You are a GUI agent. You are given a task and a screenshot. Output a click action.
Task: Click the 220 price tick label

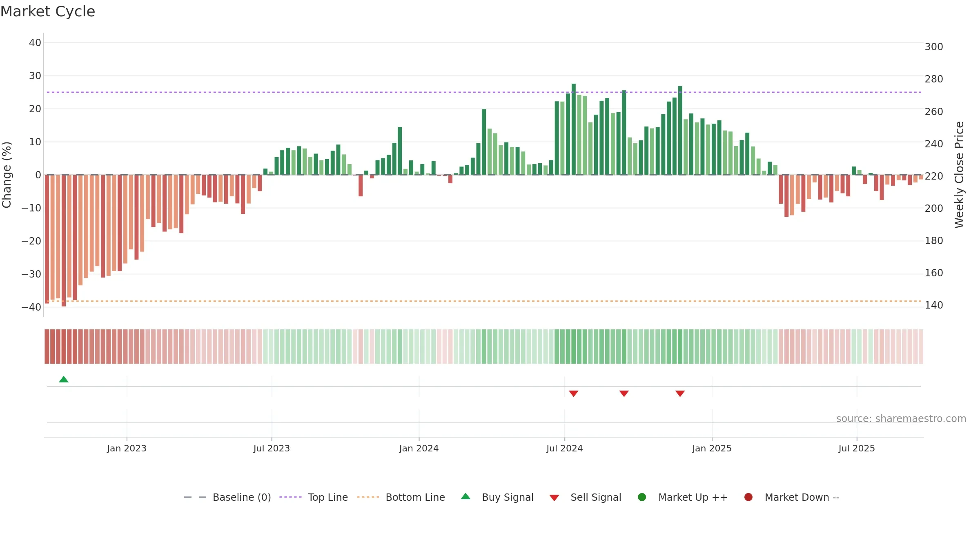(934, 176)
